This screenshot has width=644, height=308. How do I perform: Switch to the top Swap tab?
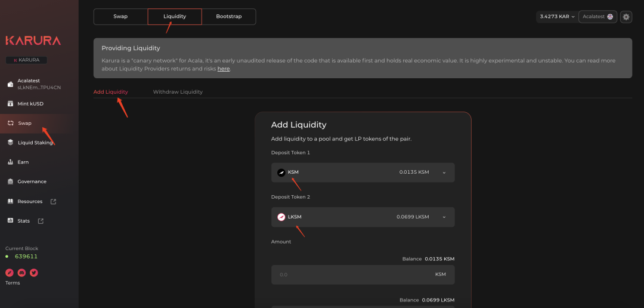coord(120,17)
